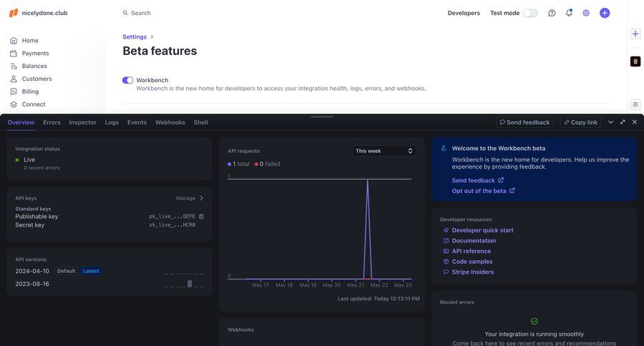Click Send feedback link in welcome card
This screenshot has height=346, width=644.
tap(477, 180)
